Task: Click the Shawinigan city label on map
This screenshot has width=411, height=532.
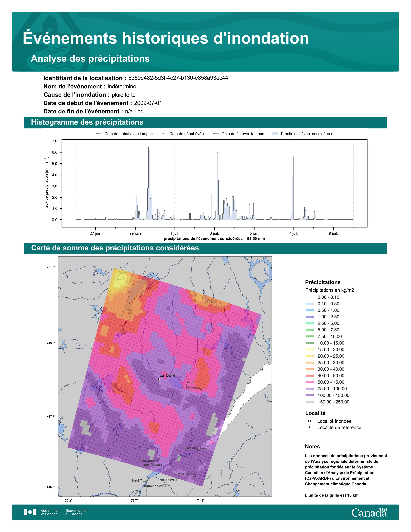Action: point(149,461)
